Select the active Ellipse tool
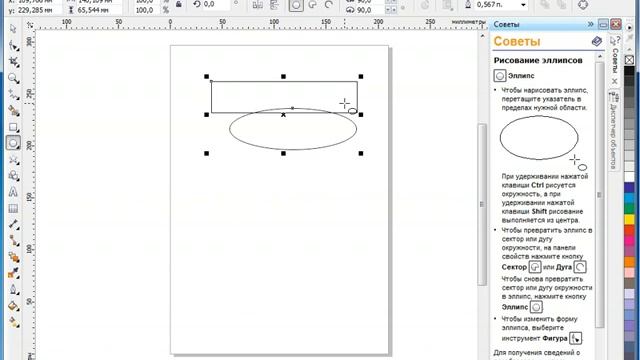 (x=13, y=143)
